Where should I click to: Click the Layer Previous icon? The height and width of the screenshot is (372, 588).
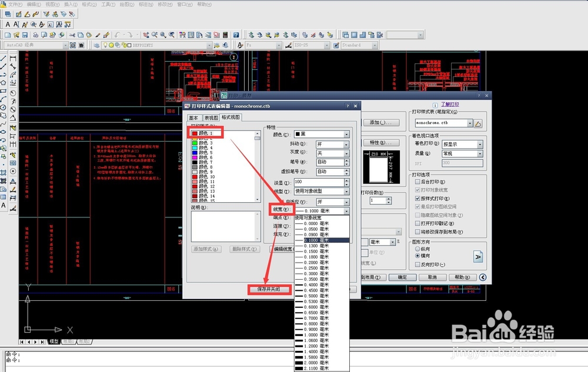click(x=225, y=45)
